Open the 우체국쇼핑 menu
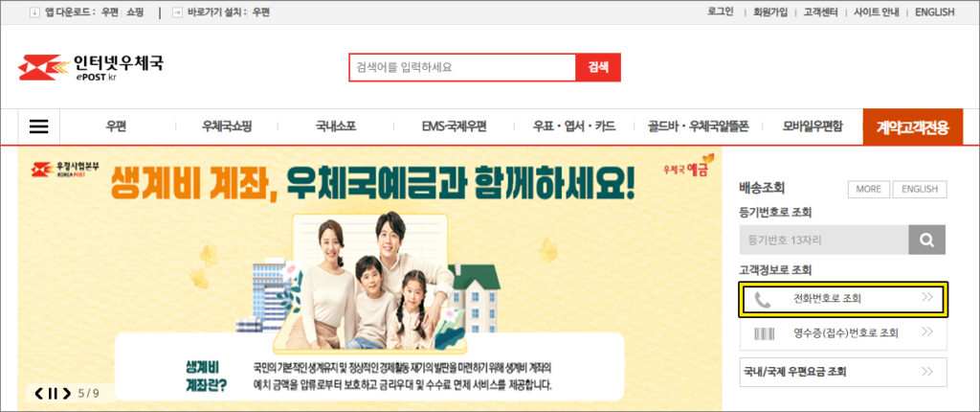Image resolution: width=980 pixels, height=412 pixels. tap(226, 127)
